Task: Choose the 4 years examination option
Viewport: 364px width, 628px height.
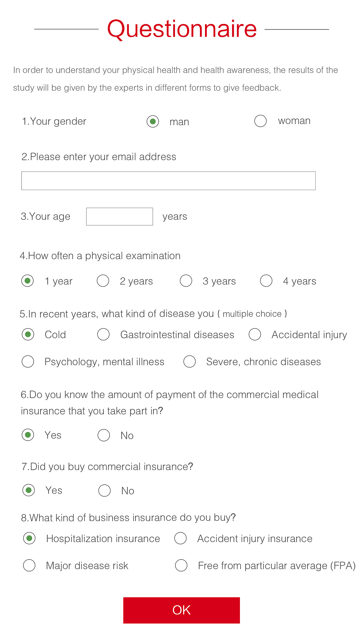Action: point(266,281)
